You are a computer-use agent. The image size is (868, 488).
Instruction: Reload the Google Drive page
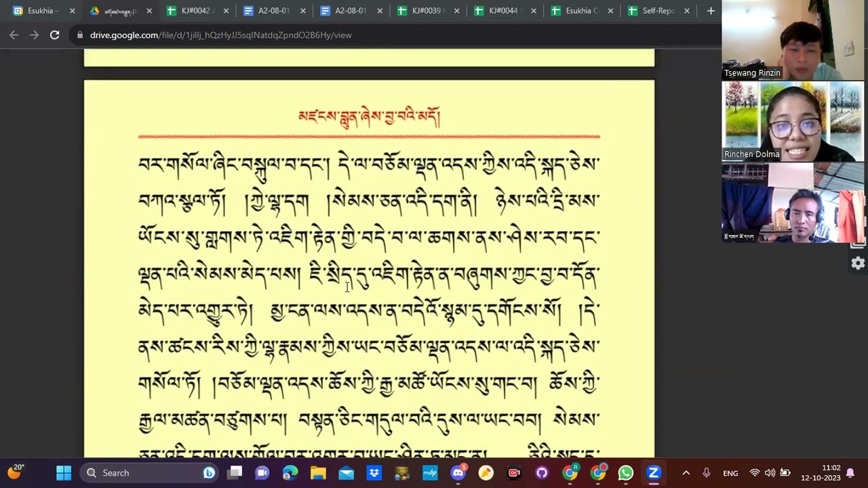click(x=54, y=35)
